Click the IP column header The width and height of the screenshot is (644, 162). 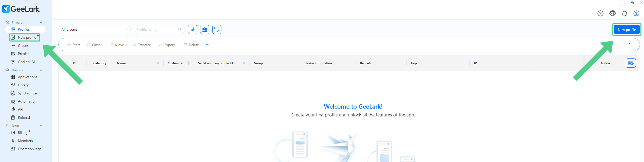click(x=475, y=63)
